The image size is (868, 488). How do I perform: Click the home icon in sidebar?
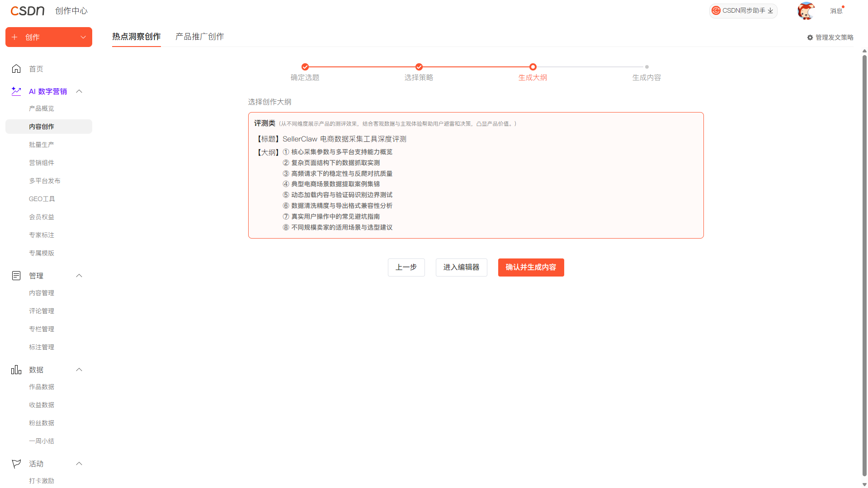tap(16, 69)
